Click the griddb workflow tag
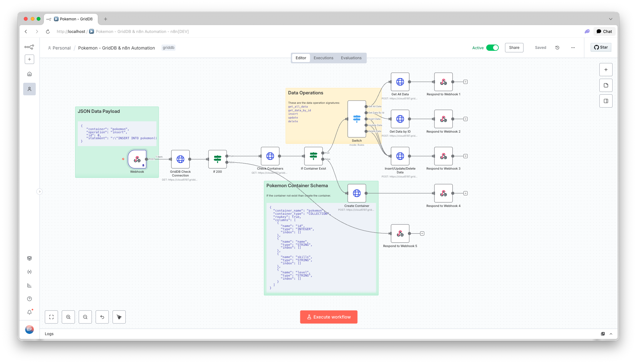This screenshot has height=364, width=637. (x=168, y=48)
